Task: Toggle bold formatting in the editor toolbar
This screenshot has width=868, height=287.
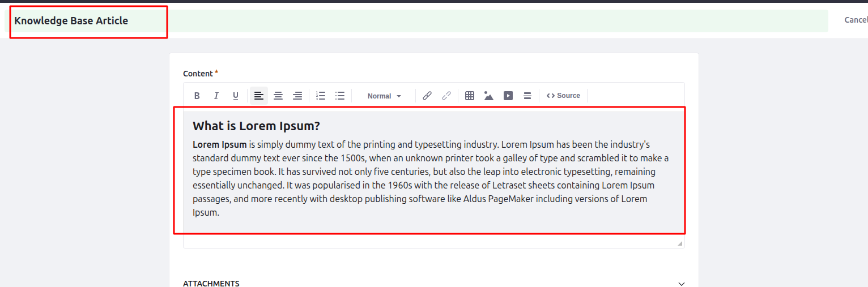Action: tap(197, 96)
